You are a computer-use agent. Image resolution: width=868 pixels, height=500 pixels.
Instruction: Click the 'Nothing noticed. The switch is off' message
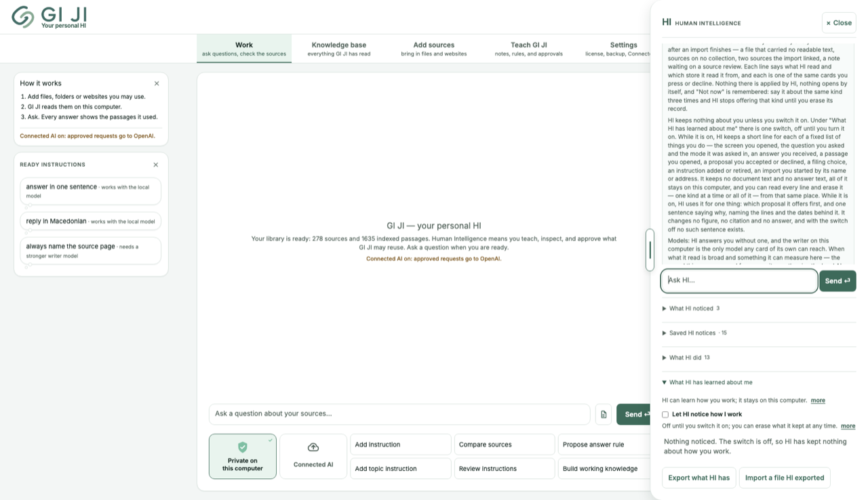[755, 446]
